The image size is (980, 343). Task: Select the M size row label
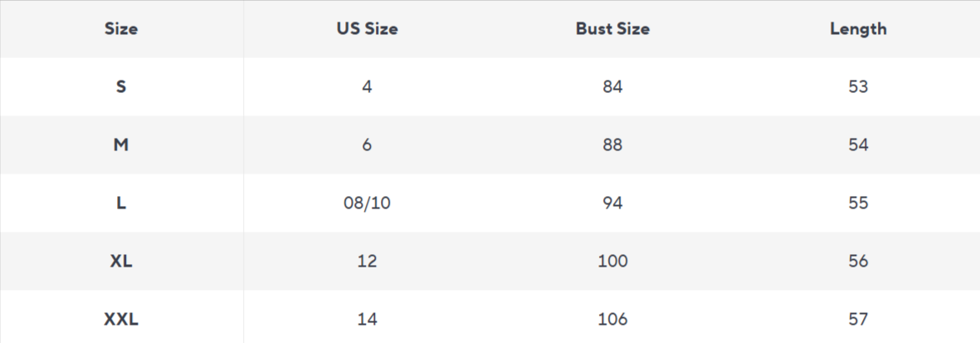[x=121, y=145]
